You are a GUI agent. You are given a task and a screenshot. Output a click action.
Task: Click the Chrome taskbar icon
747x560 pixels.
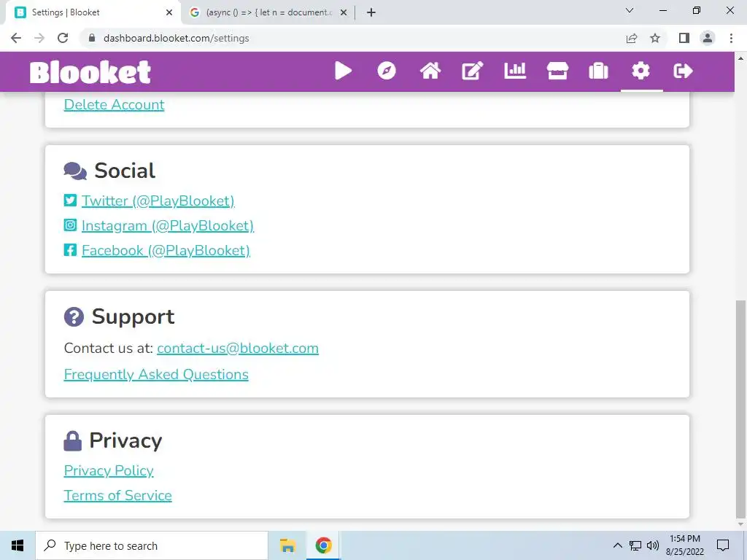coord(323,545)
